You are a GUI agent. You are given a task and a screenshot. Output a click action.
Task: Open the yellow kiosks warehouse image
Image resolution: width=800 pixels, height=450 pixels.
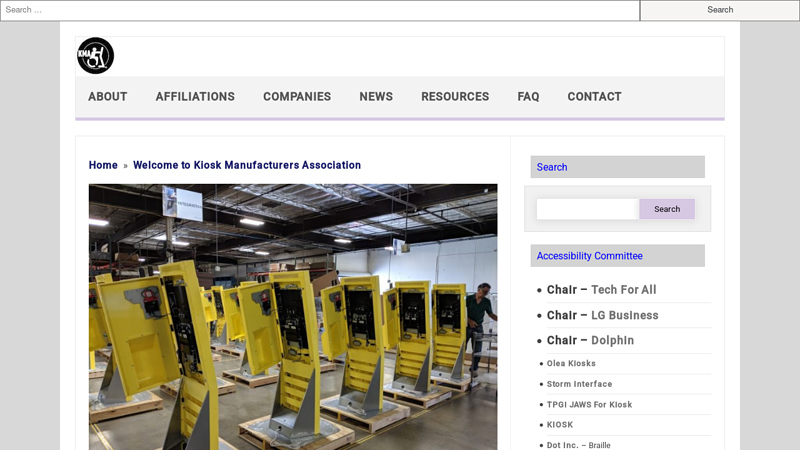tap(293, 317)
